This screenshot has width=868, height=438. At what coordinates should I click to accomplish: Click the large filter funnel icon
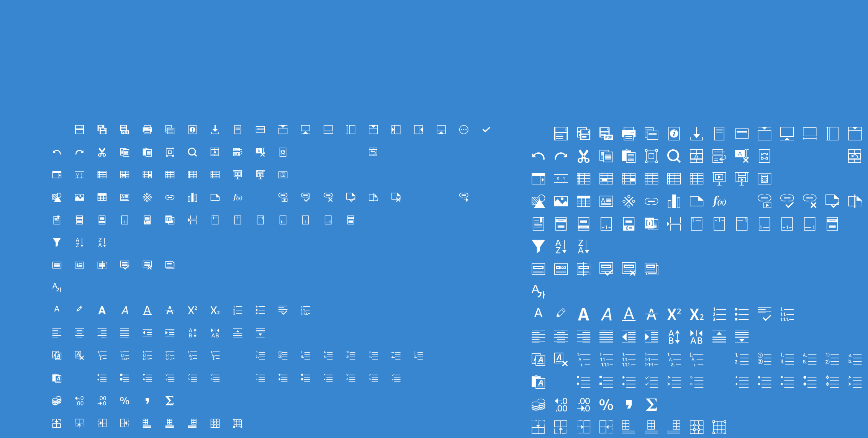(x=538, y=246)
